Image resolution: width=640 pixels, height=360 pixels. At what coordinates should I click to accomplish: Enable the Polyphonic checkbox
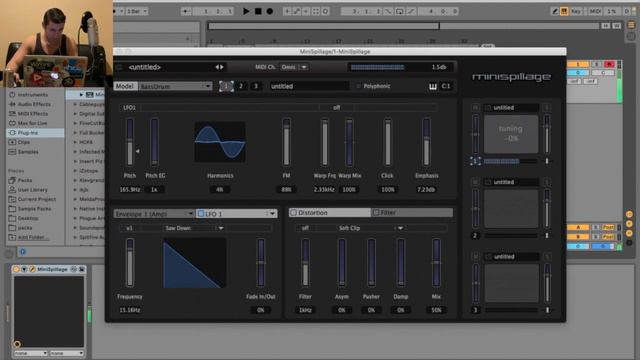pos(359,86)
